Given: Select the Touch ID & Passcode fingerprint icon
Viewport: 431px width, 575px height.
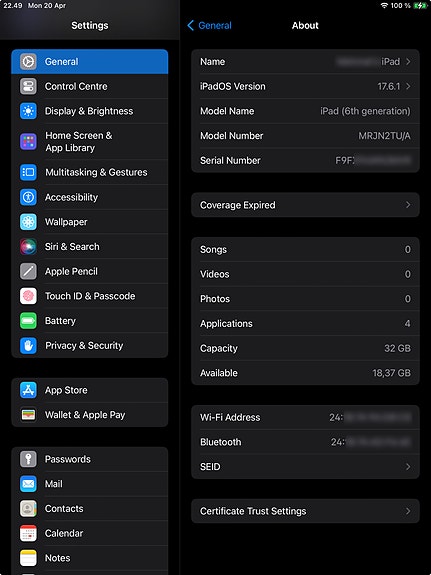Looking at the screenshot, I should [28, 296].
